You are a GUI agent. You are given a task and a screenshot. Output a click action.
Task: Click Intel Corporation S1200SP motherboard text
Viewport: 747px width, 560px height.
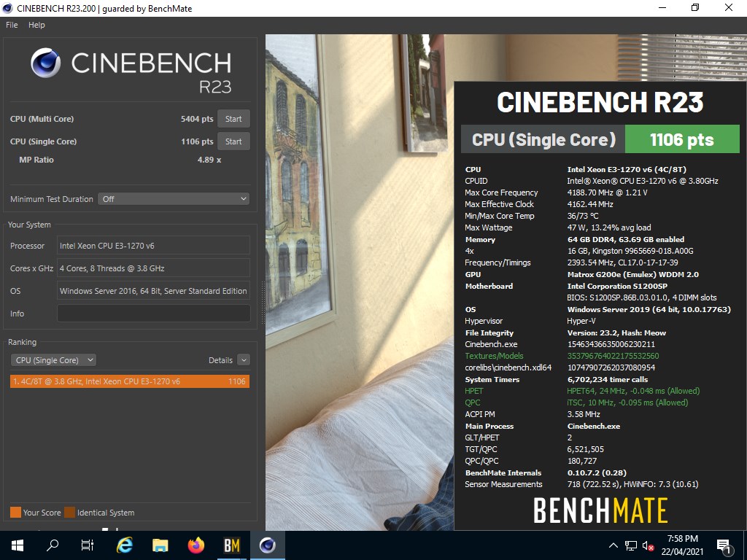point(617,286)
